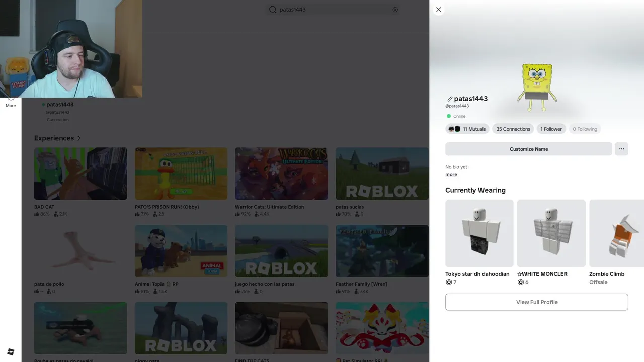Viewport: 644px width, 362px height.
Task: Open the FIND THE CATS experience thumbnail
Action: (x=281, y=328)
